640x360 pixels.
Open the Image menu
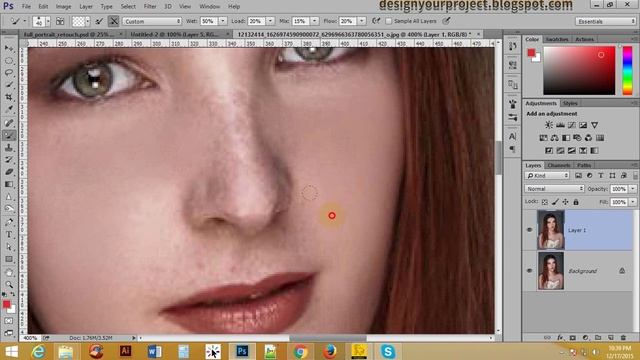pyautogui.click(x=63, y=7)
